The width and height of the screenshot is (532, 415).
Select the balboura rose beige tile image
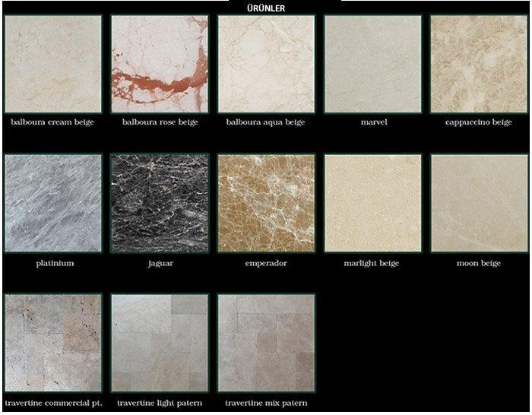click(160, 64)
